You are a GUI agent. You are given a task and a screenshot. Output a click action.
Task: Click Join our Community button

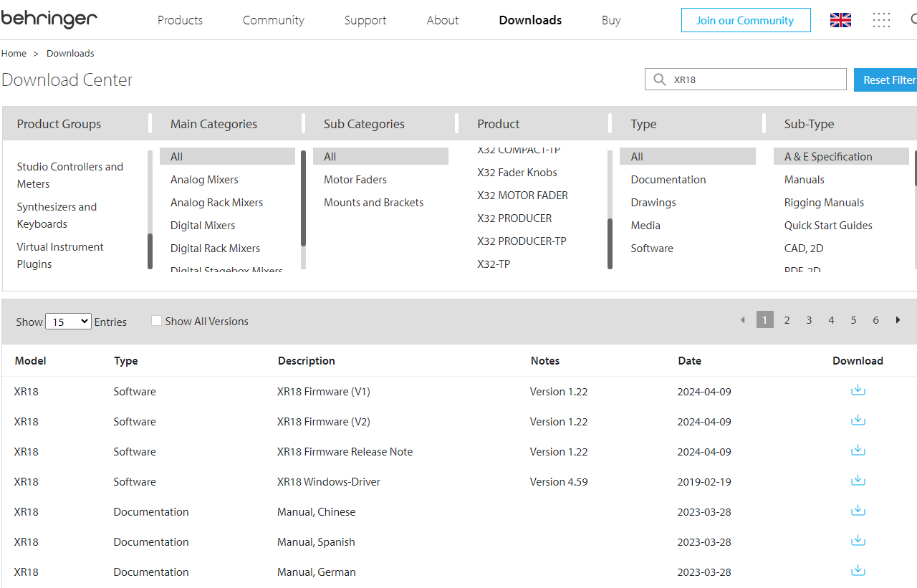click(746, 20)
